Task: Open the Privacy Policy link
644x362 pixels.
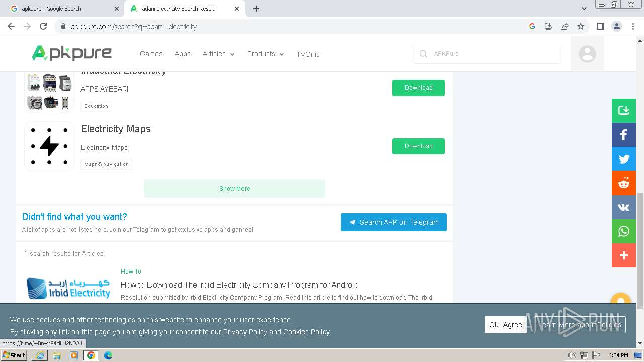Action: 245,332
